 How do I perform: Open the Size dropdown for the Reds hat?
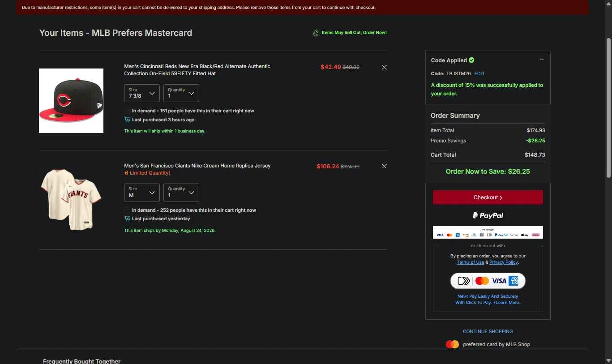(x=142, y=93)
